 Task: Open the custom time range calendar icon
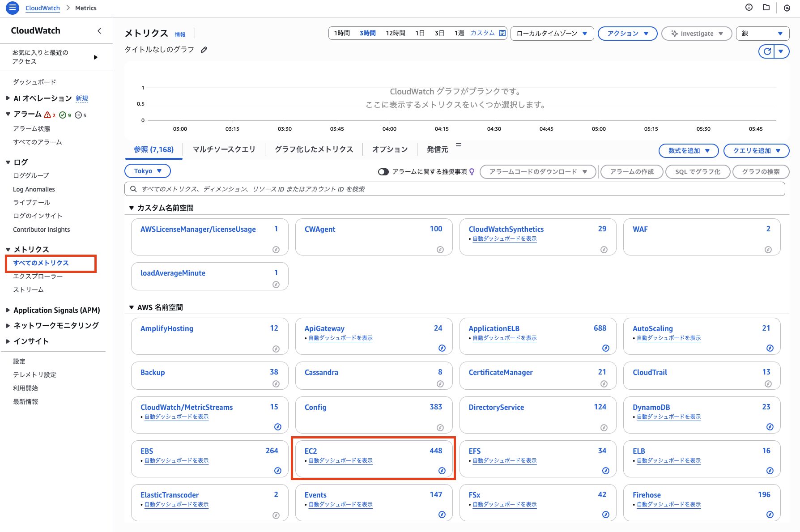click(502, 33)
